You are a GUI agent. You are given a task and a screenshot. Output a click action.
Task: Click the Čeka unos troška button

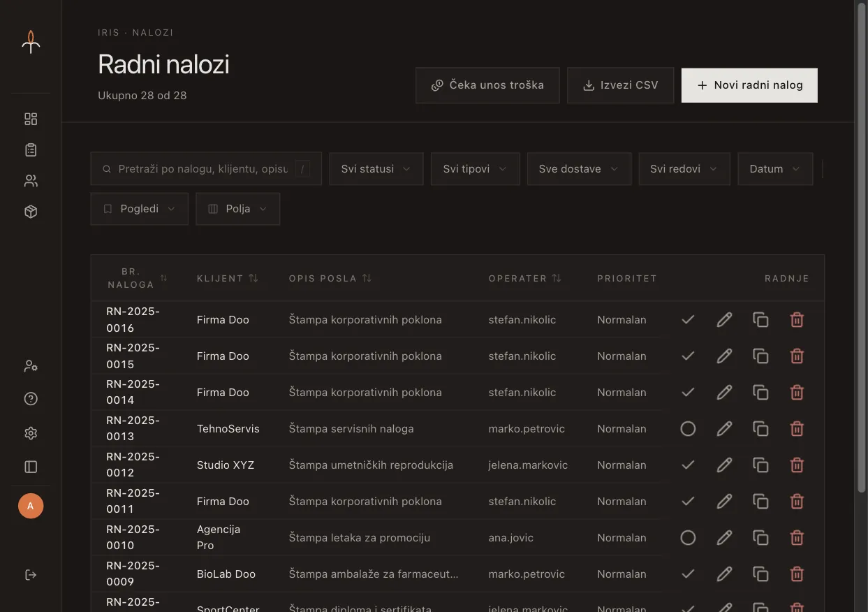487,85
